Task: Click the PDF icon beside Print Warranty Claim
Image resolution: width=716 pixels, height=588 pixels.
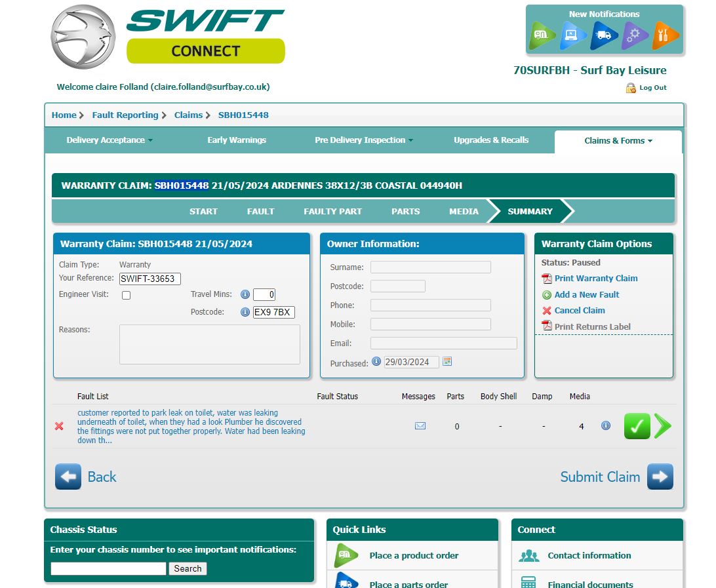Action: tap(547, 279)
